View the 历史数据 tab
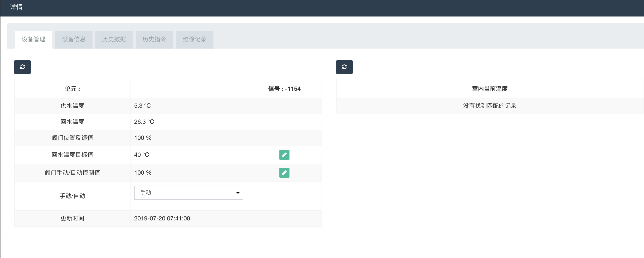Screen dimensions: 644x258 [114, 39]
